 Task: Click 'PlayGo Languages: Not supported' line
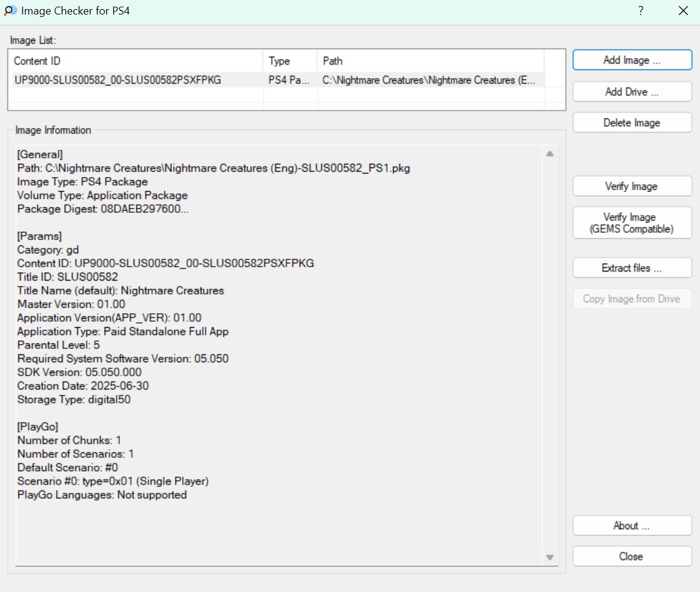(x=102, y=495)
